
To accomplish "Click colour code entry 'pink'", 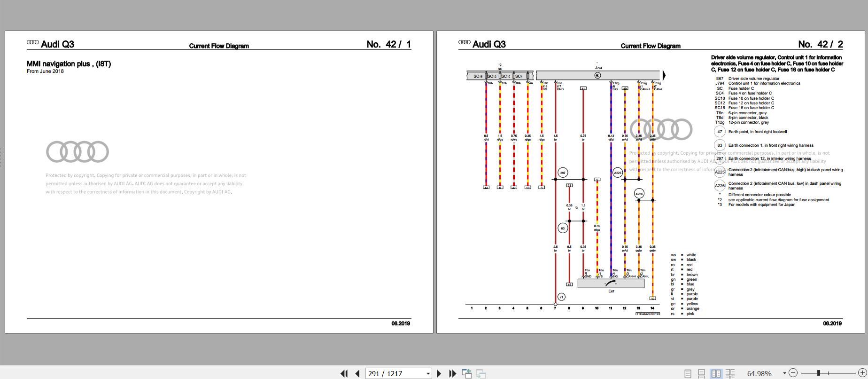I will (x=690, y=314).
